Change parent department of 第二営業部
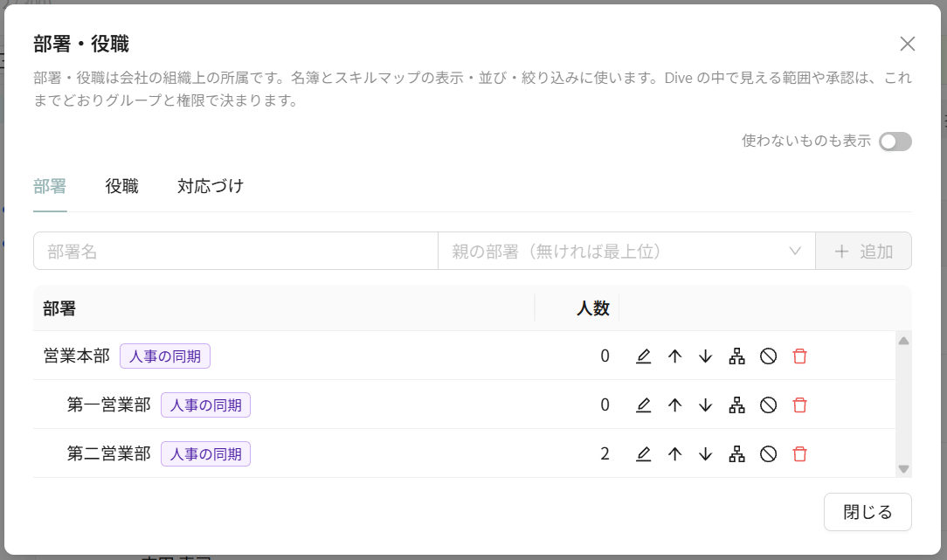Viewport: 947px width, 560px height. [x=736, y=454]
